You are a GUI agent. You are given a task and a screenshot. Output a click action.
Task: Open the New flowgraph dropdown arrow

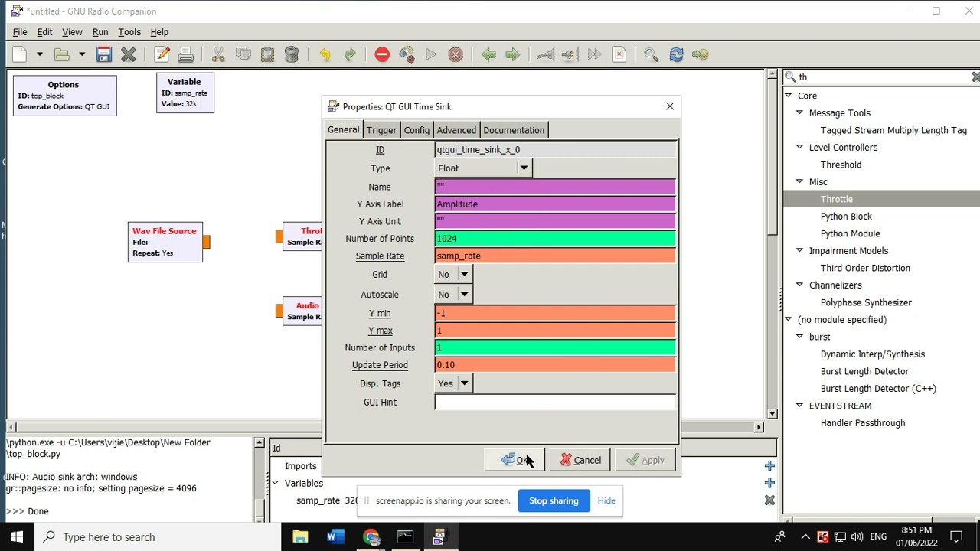click(x=39, y=54)
